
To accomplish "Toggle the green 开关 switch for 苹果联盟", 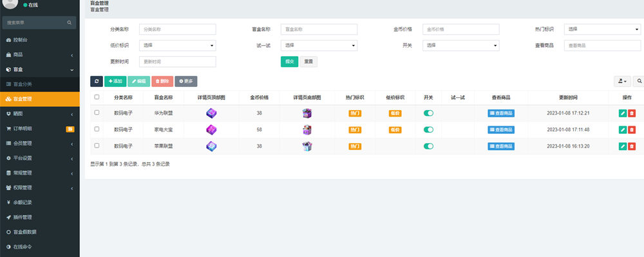I will (x=428, y=146).
